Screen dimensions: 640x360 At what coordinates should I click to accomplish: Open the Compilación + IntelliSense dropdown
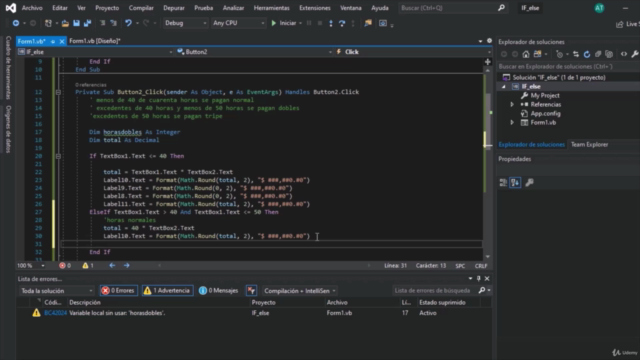click(299, 291)
